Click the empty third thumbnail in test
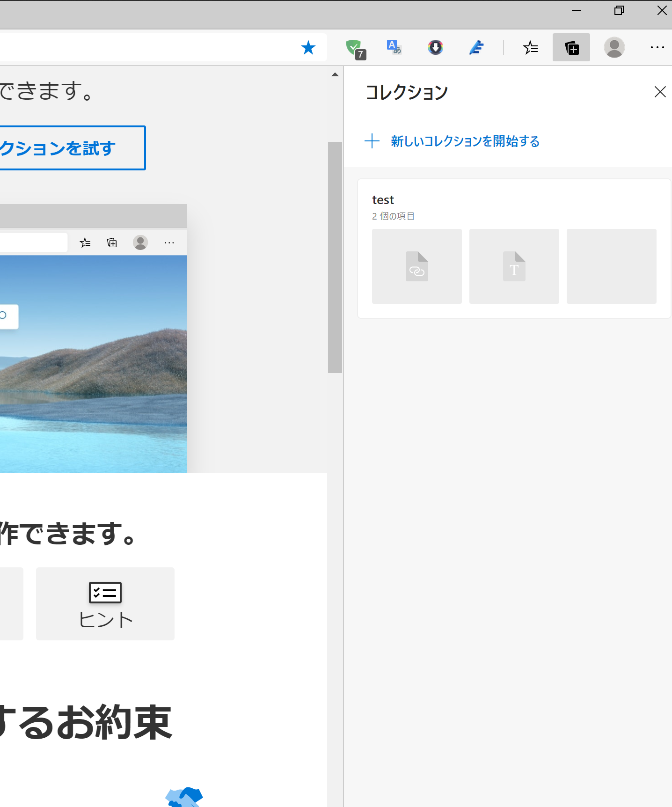This screenshot has width=672, height=807. [x=611, y=266]
